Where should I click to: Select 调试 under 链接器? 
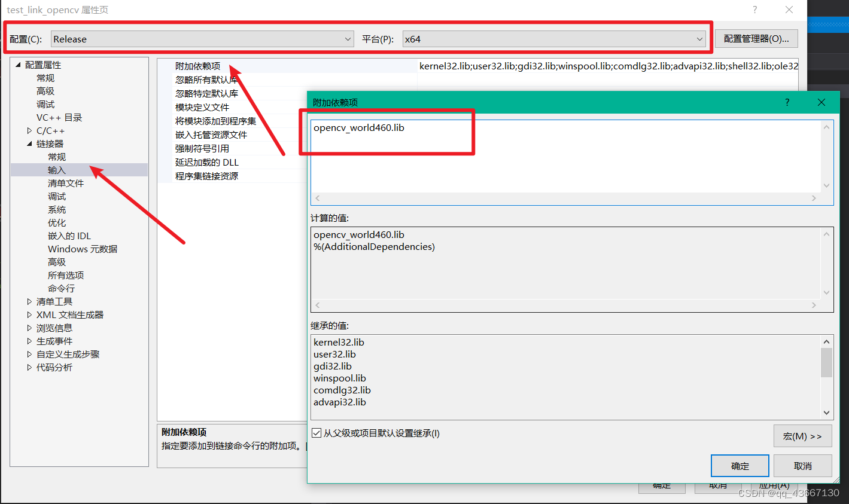click(x=57, y=196)
